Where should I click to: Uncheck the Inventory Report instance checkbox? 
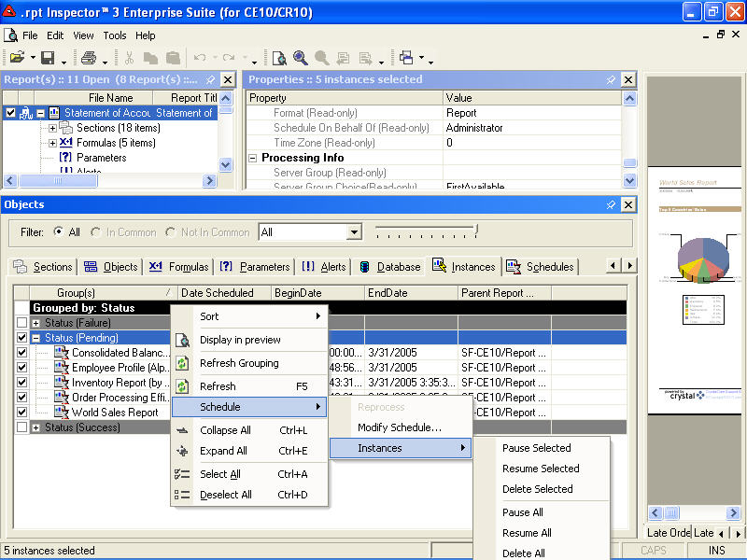point(21,382)
